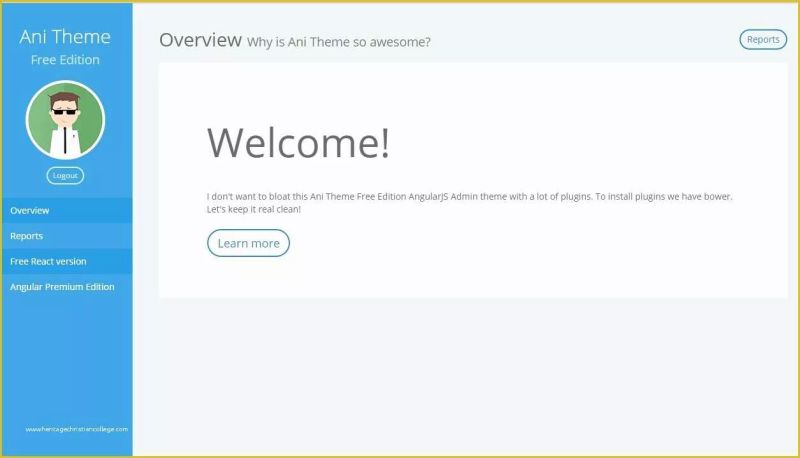
Task: Click the Logout button under the avatar
Action: pyautogui.click(x=65, y=175)
